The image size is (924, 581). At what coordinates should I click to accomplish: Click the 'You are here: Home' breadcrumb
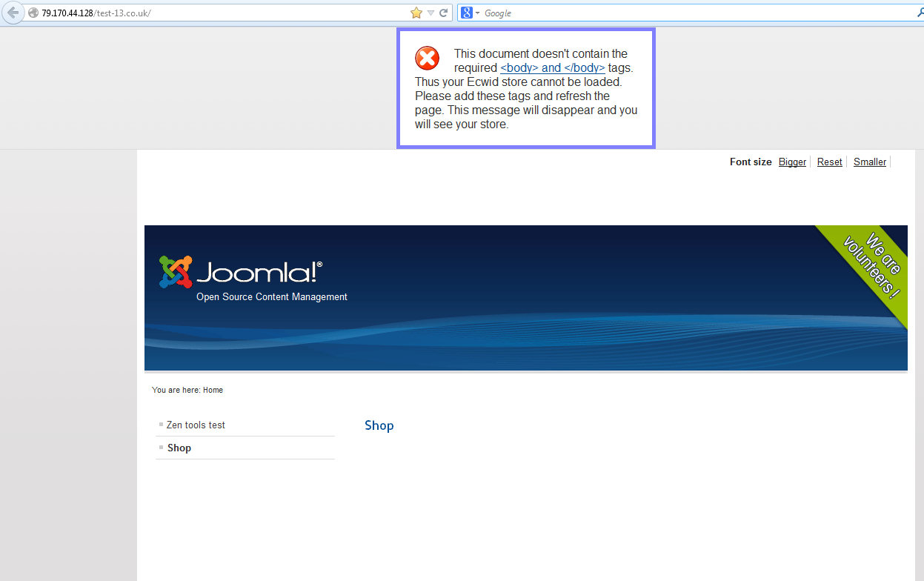[x=187, y=390]
